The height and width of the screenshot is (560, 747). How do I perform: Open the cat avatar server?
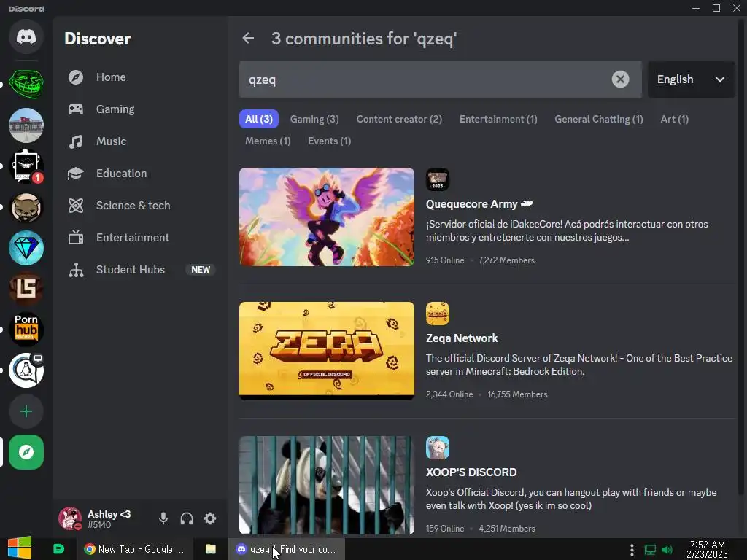coord(26,207)
